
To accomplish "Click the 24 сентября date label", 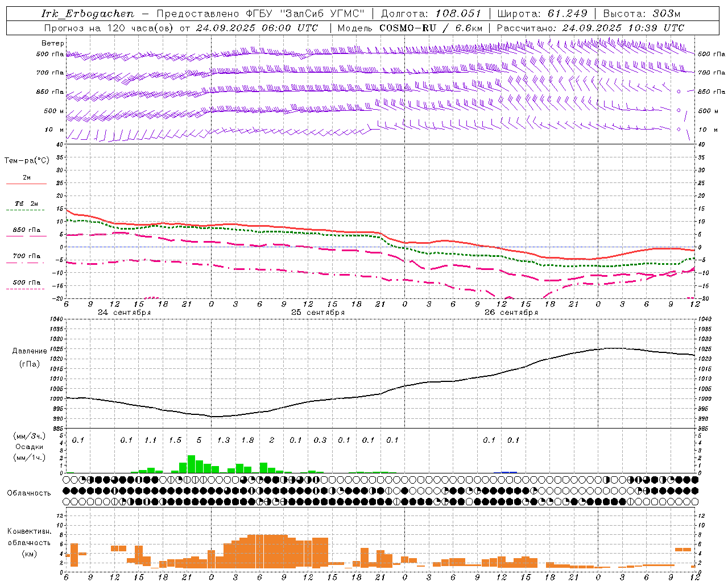I will click(x=124, y=313).
